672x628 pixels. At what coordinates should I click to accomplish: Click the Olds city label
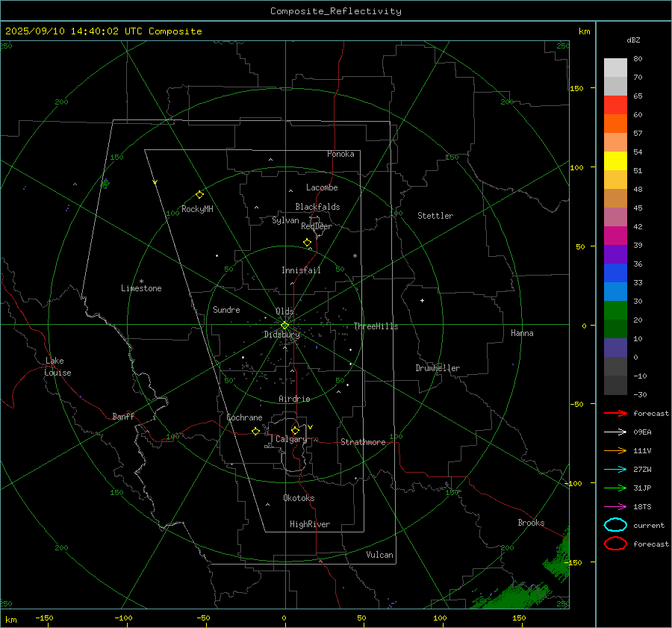coord(284,311)
